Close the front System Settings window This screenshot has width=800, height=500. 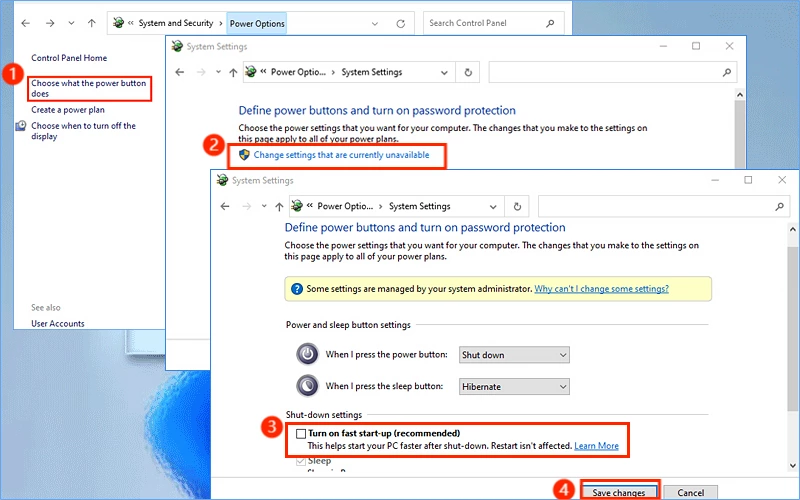pos(782,180)
